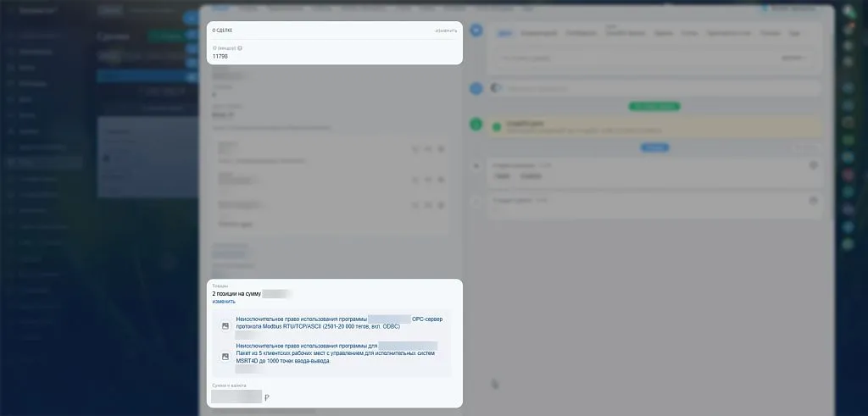Click the blue round icon beside timeline tabs
The width and height of the screenshot is (868, 416).
point(476,31)
